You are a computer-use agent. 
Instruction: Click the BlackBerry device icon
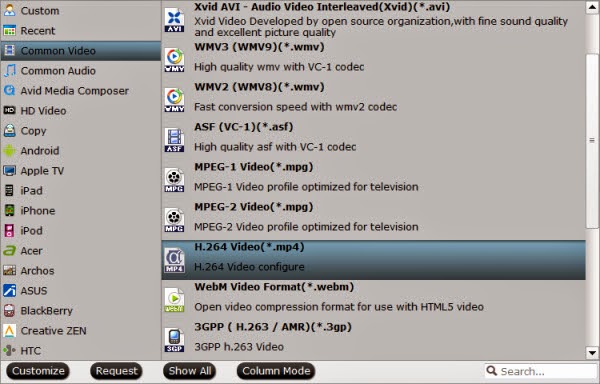(x=10, y=311)
